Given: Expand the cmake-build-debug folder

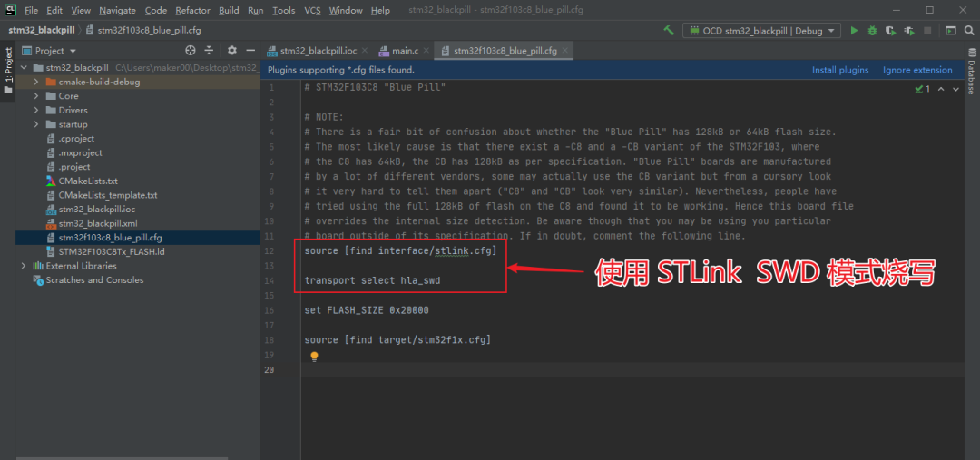Looking at the screenshot, I should 36,82.
